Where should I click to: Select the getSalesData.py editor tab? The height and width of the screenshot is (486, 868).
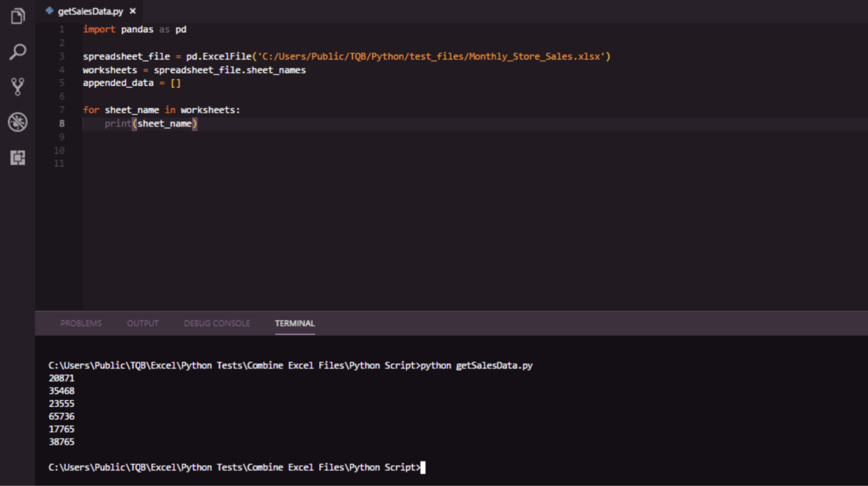tap(90, 11)
